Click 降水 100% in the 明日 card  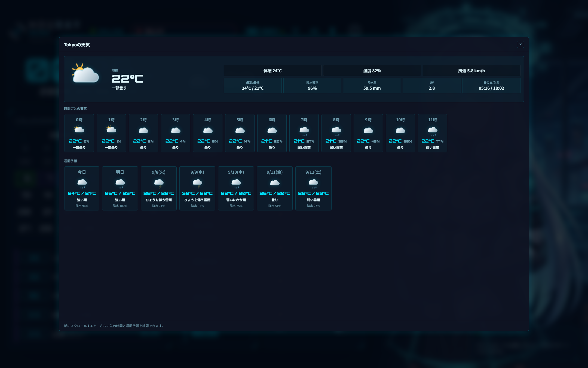point(120,206)
